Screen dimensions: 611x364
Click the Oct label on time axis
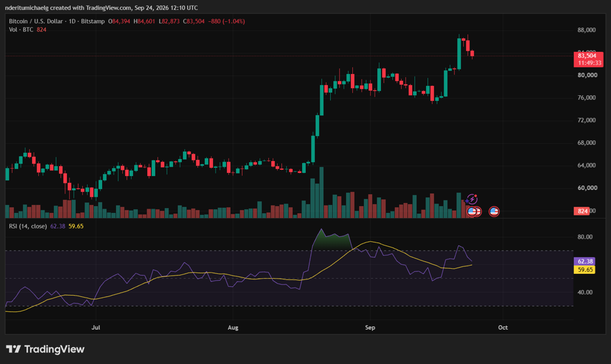(x=503, y=328)
